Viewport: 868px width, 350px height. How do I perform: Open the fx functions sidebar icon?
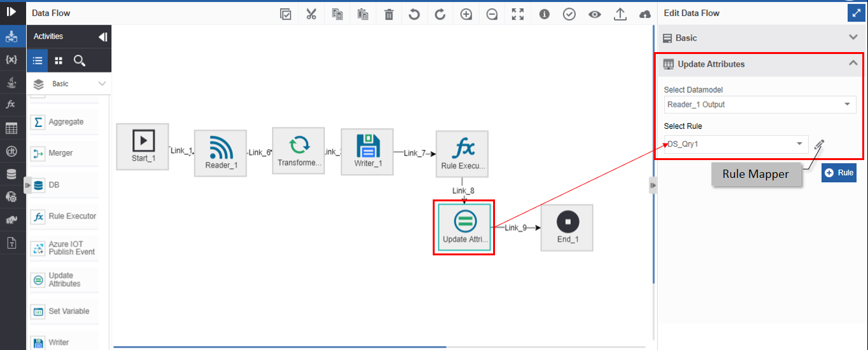[11, 105]
